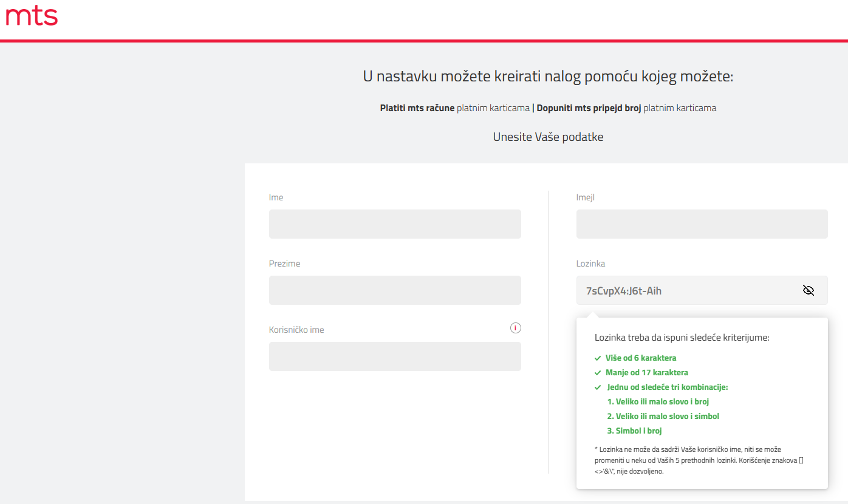This screenshot has width=848, height=504.
Task: Focus the Prezime input field
Action: 395,290
